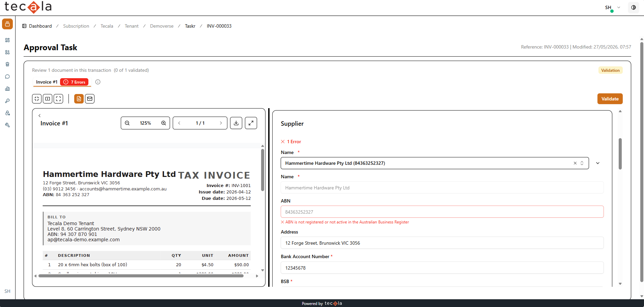The height and width of the screenshot is (307, 644).
Task: Click the invoice preview vertical scrollbar
Action: click(x=262, y=170)
